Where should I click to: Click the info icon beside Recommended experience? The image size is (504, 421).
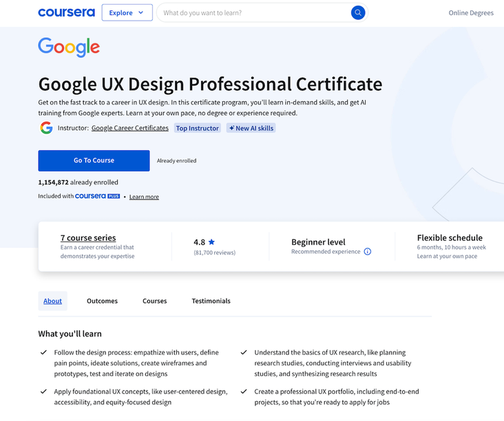coord(368,252)
